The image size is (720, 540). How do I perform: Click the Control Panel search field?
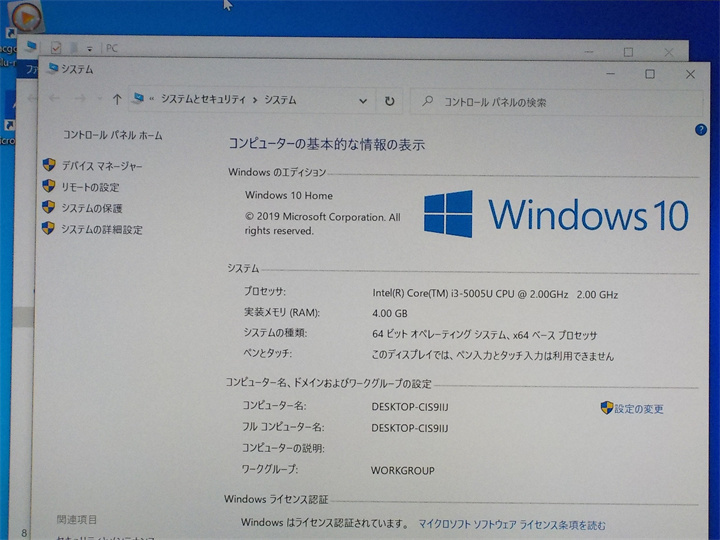pos(556,102)
